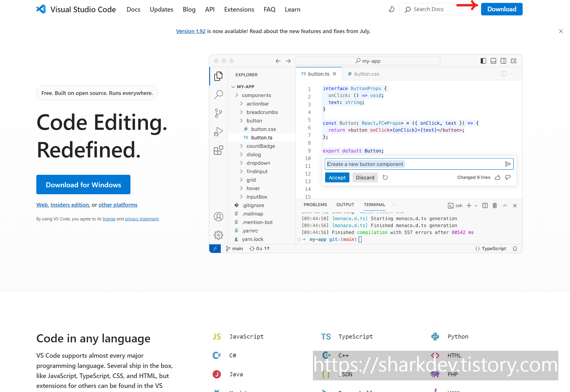
Task: Expand the countBadge folder
Action: tap(260, 146)
